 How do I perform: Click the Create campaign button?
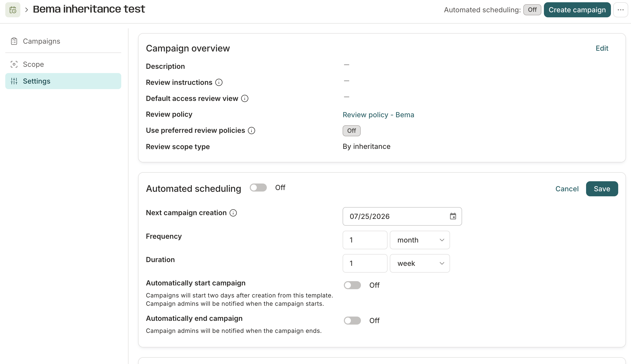[x=577, y=10]
